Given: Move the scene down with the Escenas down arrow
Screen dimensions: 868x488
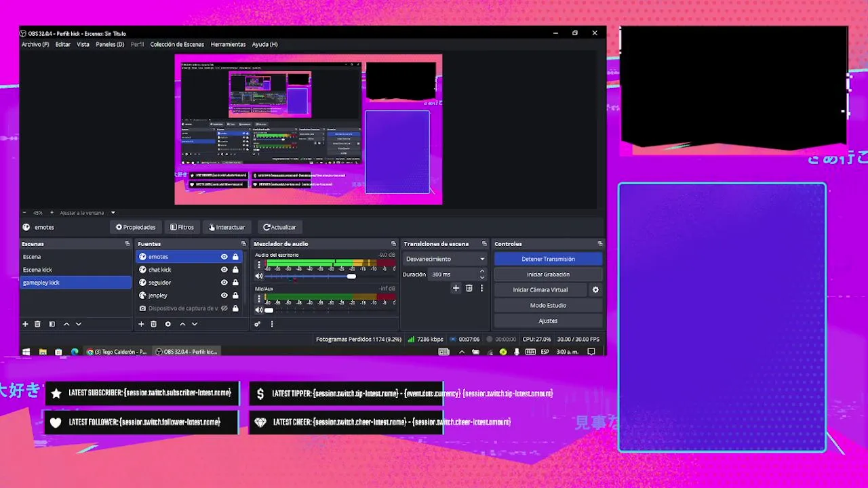Looking at the screenshot, I should point(79,324).
